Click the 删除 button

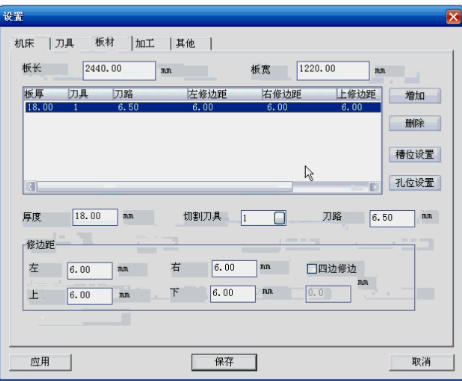pyautogui.click(x=415, y=123)
